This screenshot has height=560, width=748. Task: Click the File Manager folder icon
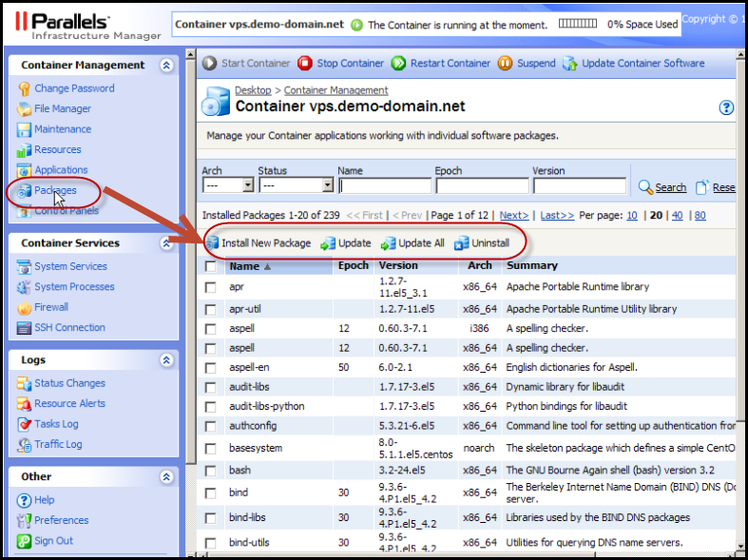(x=24, y=109)
